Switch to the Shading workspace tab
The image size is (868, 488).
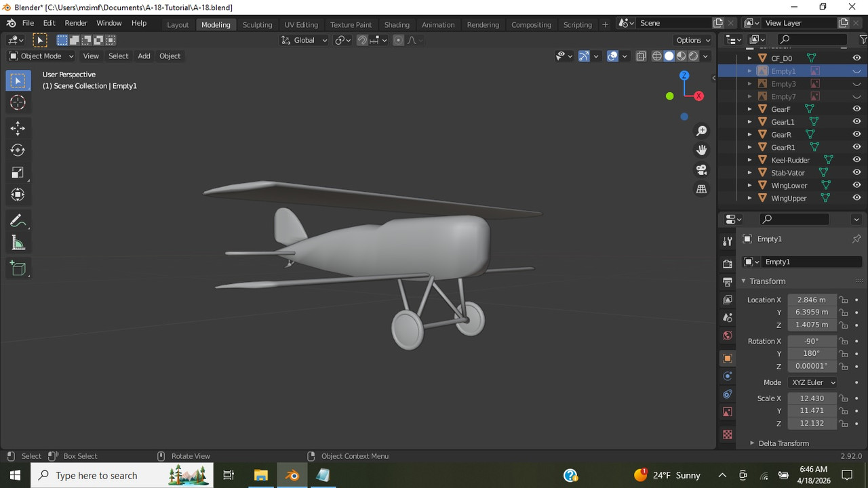(397, 25)
